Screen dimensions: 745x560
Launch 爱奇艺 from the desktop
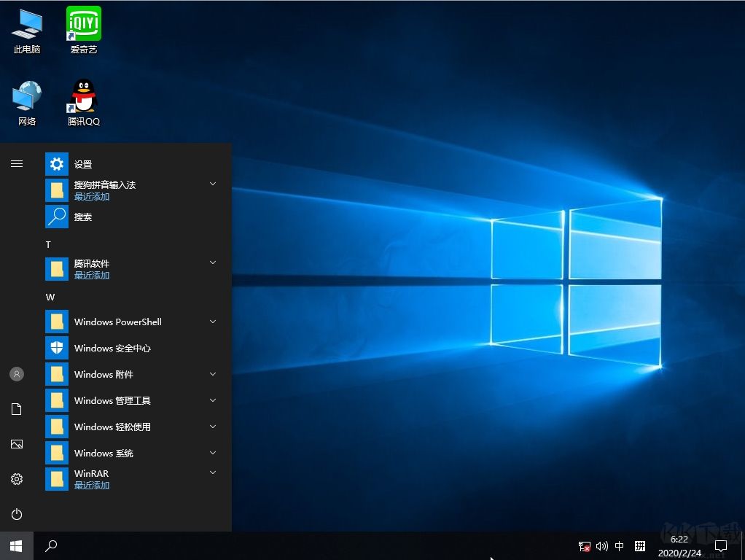pyautogui.click(x=83, y=29)
